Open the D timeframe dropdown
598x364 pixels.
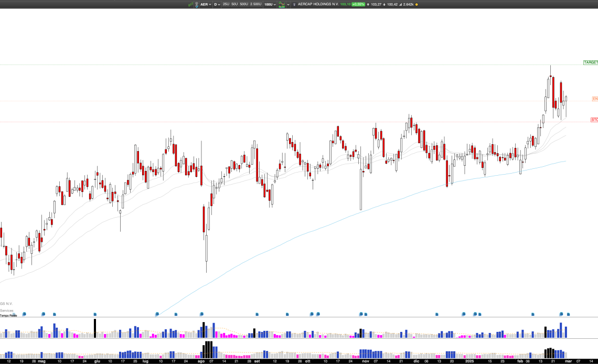pyautogui.click(x=216, y=4)
